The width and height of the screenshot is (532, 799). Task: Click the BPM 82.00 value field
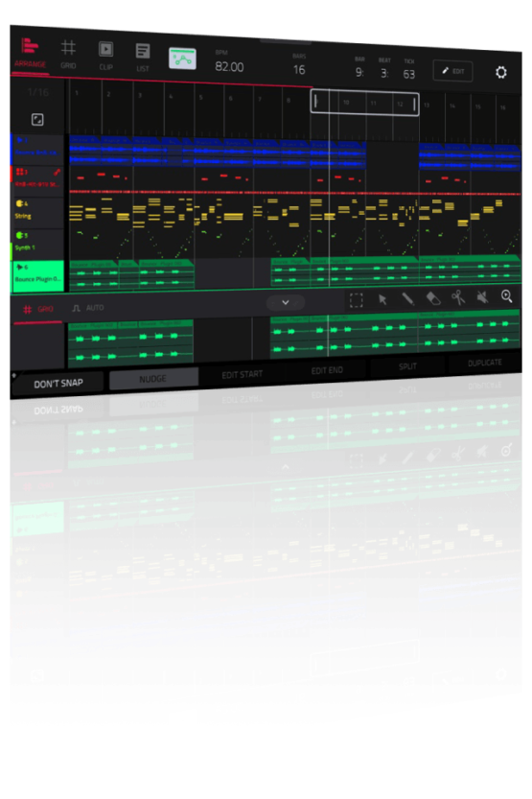click(229, 67)
